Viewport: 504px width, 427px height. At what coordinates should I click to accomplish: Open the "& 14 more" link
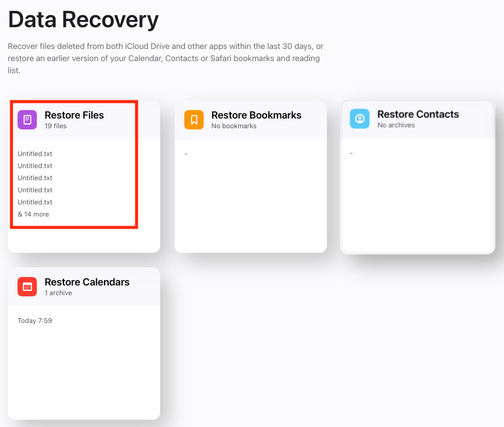[x=33, y=214]
